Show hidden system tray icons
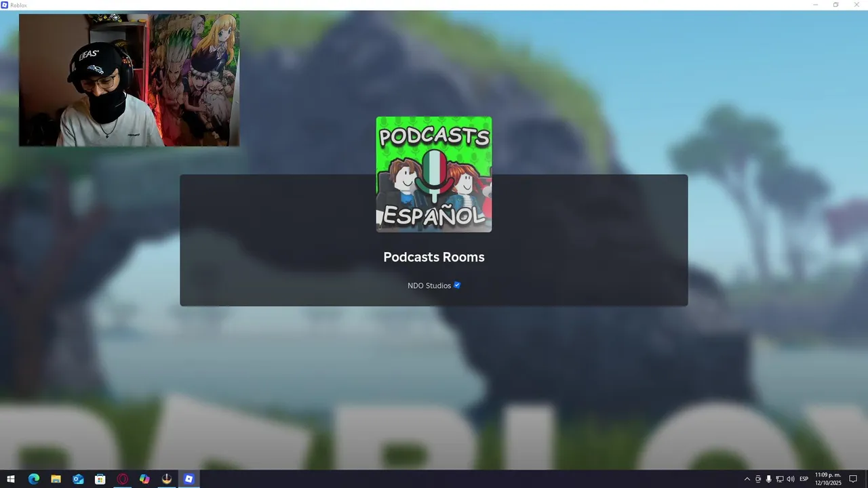868x488 pixels. 747,479
